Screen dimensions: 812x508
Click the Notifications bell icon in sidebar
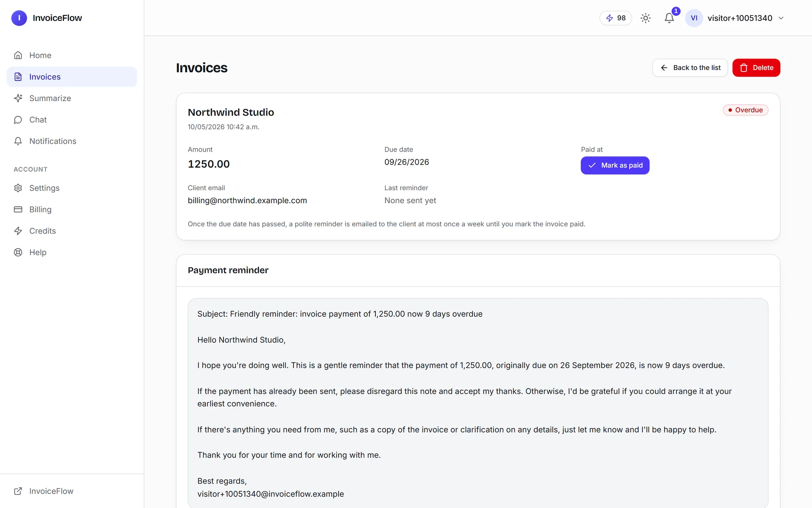click(18, 141)
